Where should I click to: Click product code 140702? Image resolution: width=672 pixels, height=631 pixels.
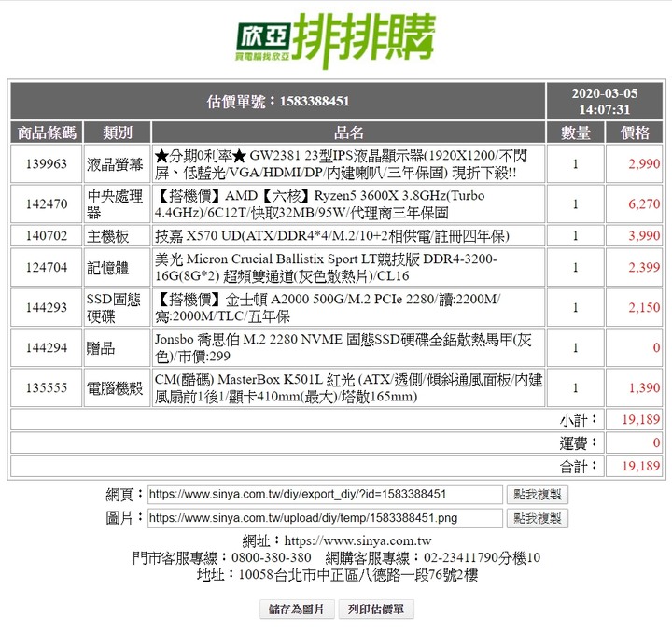(47, 236)
